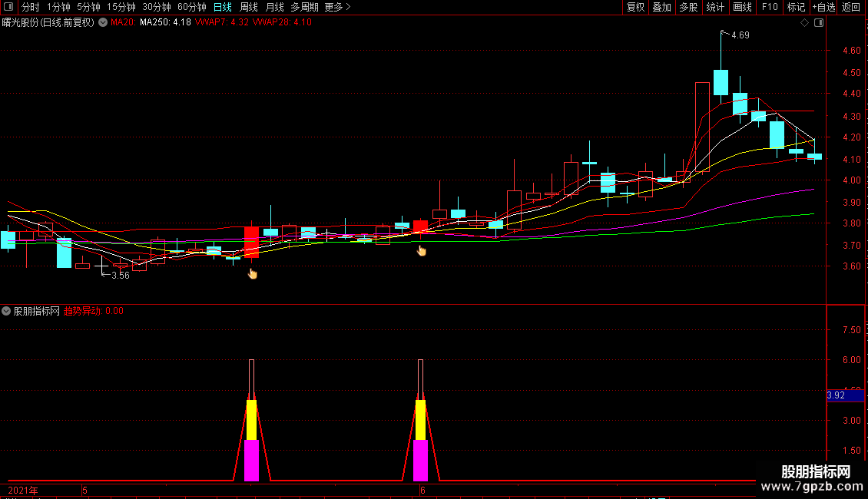Click the VWAP7: 4.32 label
The width and height of the screenshot is (868, 499).
(x=221, y=23)
